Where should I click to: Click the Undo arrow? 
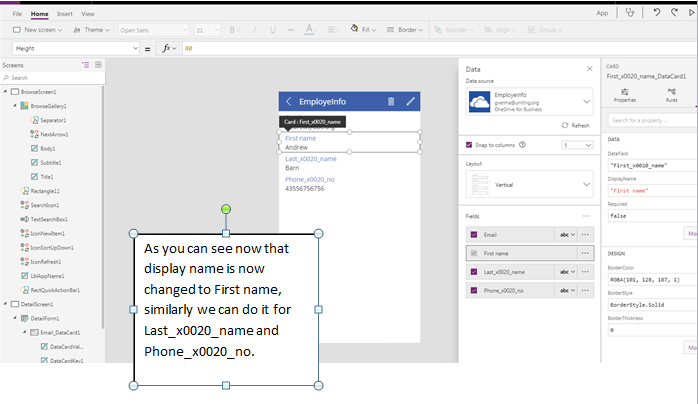pos(657,12)
